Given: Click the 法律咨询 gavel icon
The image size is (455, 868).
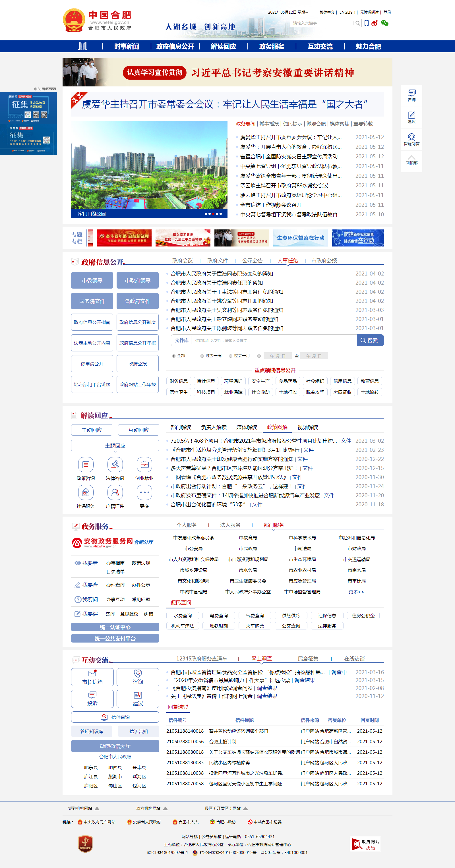Looking at the screenshot, I should (115, 465).
